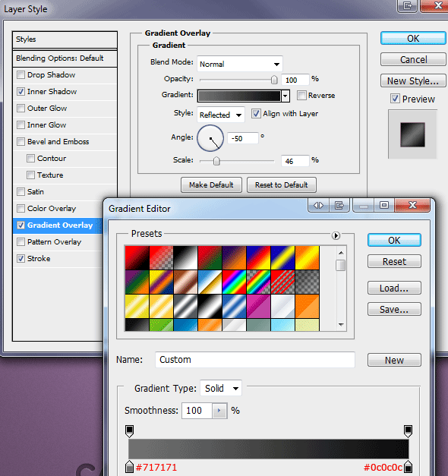Click the gradient Name text field

click(x=255, y=360)
